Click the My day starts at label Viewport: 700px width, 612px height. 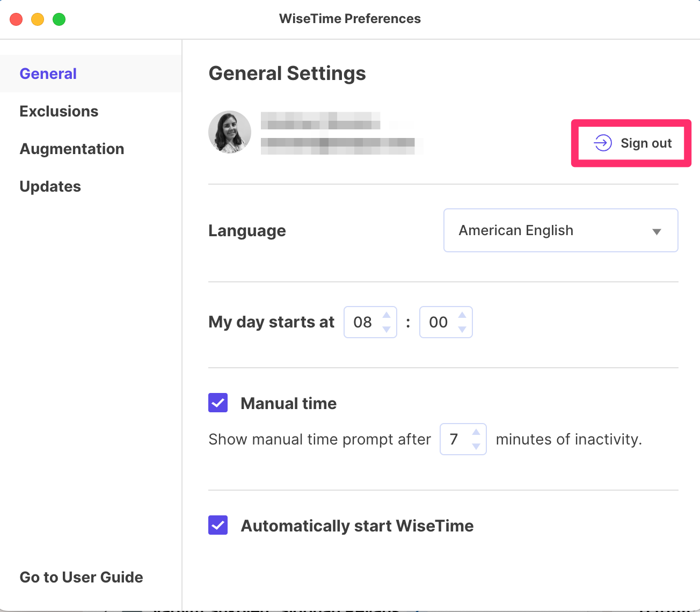coord(271,322)
